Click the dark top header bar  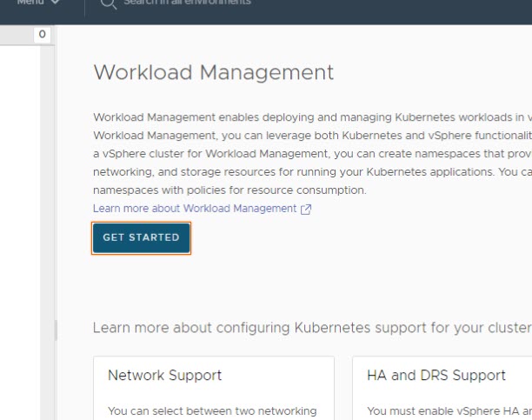point(391,9)
